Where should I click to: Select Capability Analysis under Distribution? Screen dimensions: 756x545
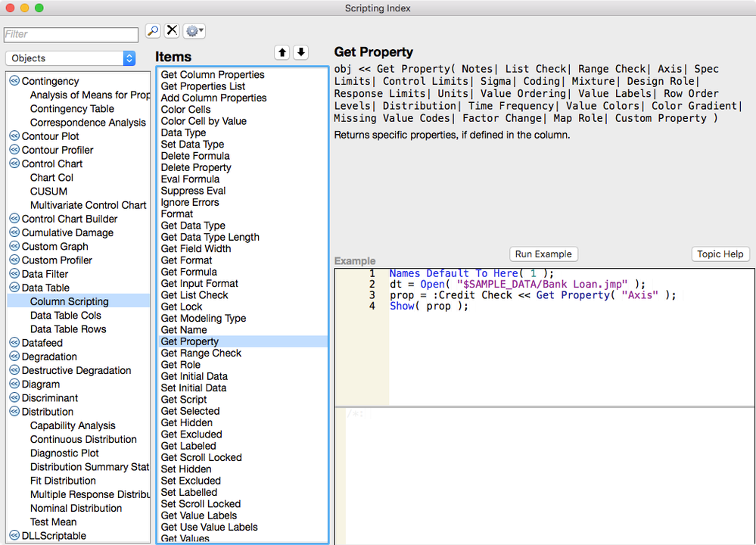pos(73,426)
